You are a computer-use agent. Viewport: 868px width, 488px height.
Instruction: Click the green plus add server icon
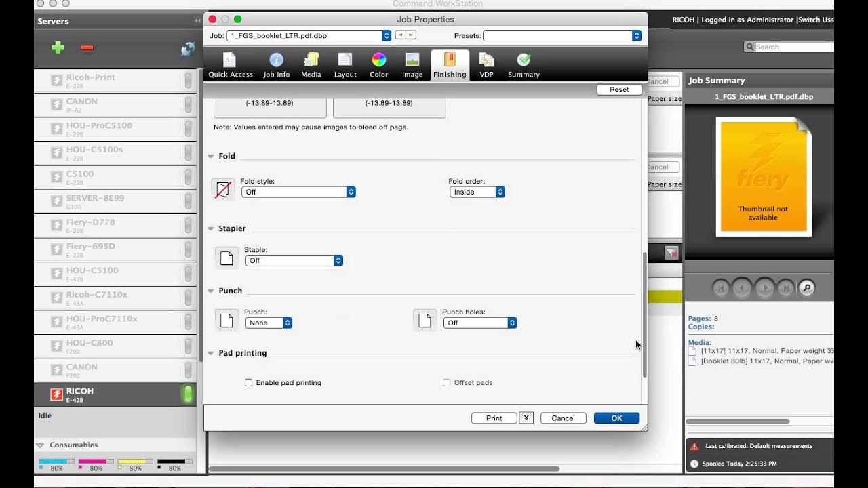(58, 47)
